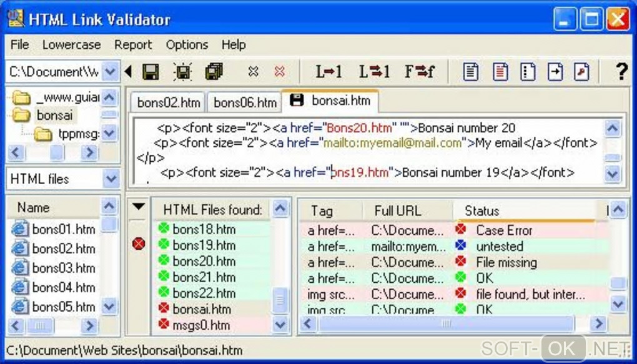This screenshot has width=637, height=364.
Task: Select bons01.htm in Name list
Action: 53,229
